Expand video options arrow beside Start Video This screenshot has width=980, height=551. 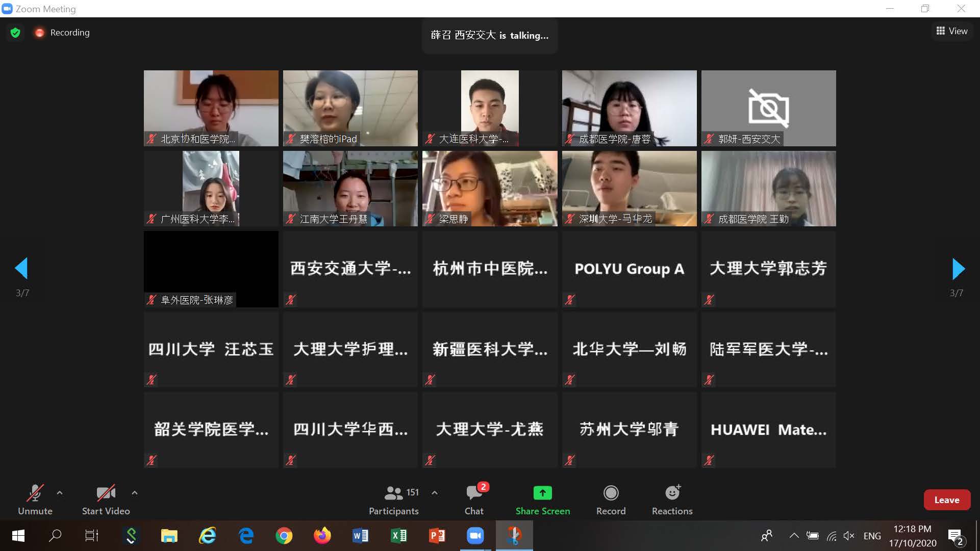(x=135, y=493)
